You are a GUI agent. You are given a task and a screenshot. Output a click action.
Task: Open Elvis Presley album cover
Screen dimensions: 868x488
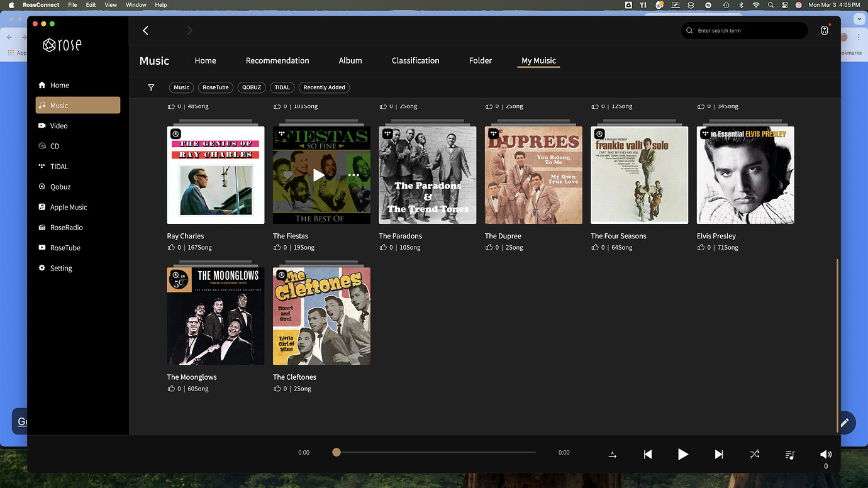[x=745, y=175]
